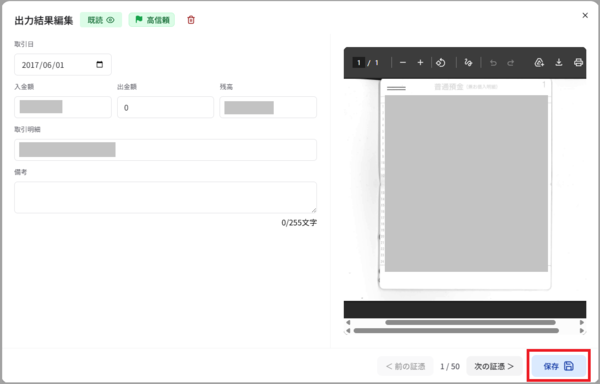Click the upper scrollbar right arrow
The image size is (600, 384).
pos(582,322)
